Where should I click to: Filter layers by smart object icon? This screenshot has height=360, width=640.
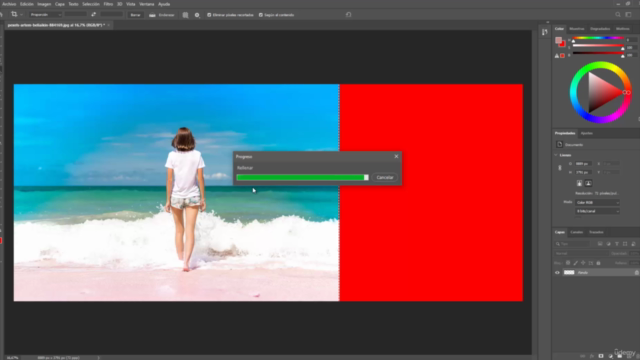(633, 244)
